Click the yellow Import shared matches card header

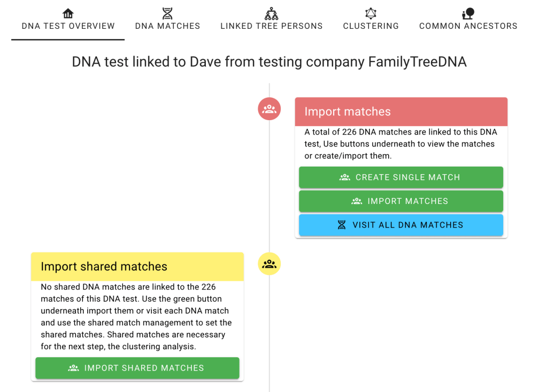(x=137, y=266)
